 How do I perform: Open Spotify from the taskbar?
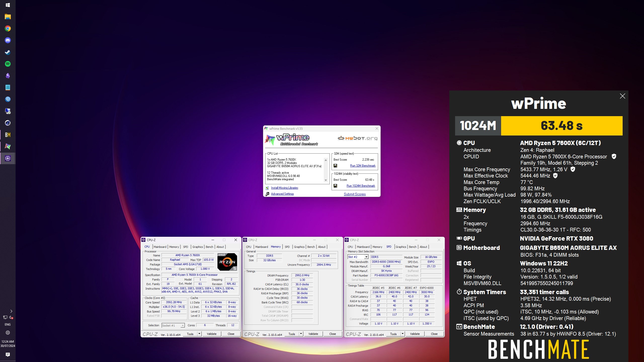point(8,64)
